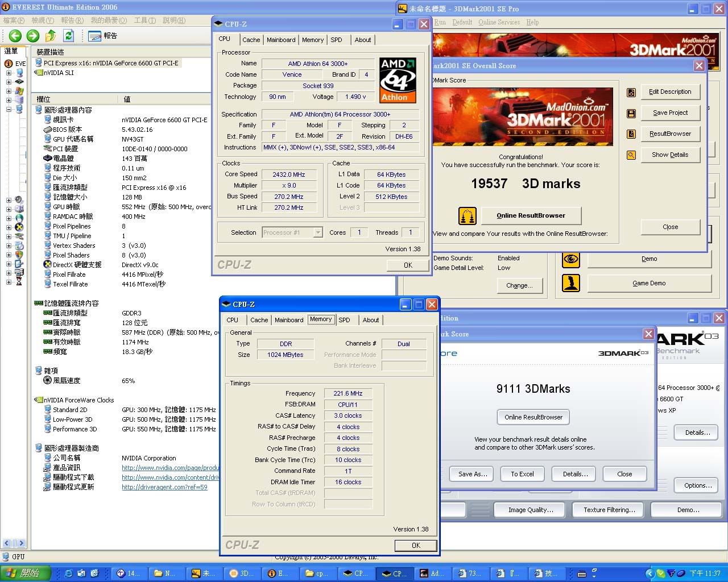
Task: Click Core Speed 2432.0 MHz field
Action: coord(289,174)
